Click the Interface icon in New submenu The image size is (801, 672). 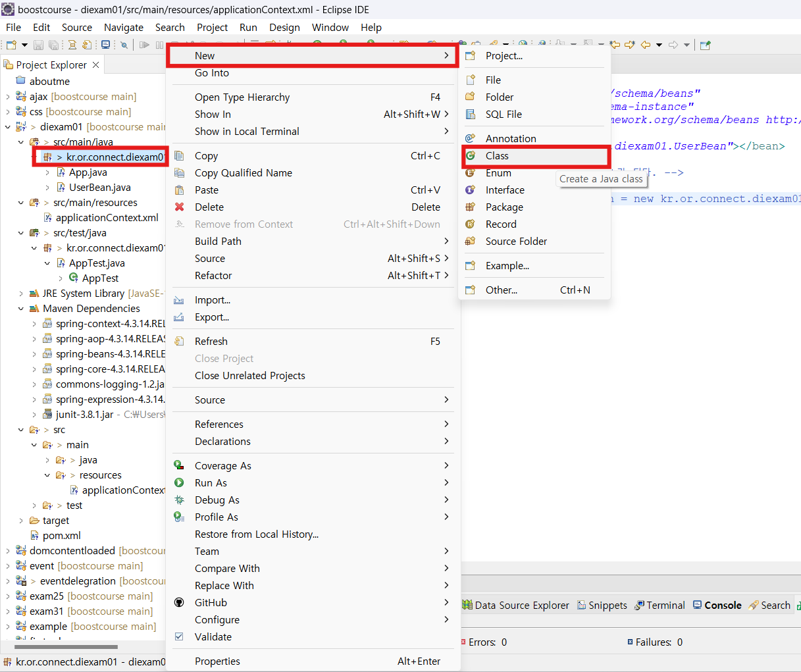[470, 190]
